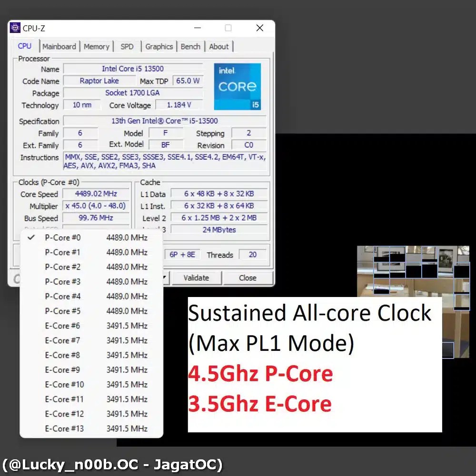Click the CPU-Z app icon in title bar
This screenshot has height=476, width=476.
click(x=15, y=28)
